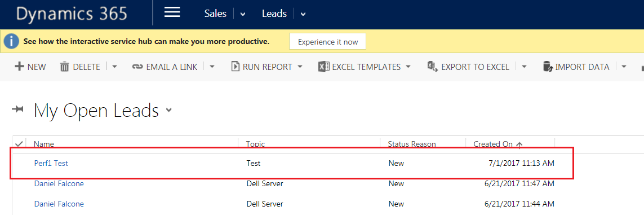644x215 pixels.
Task: Click Dell Server in the 11:47 AM row
Action: [265, 184]
